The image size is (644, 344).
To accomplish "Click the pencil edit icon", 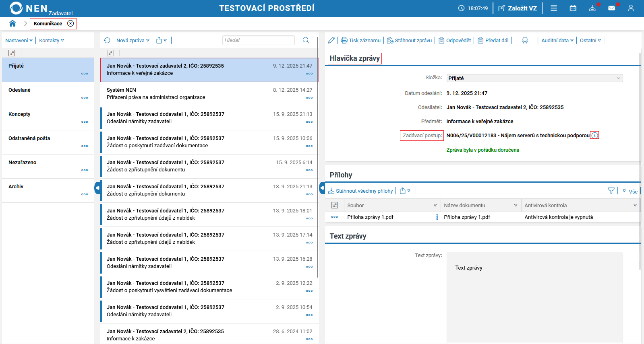I will (x=331, y=40).
